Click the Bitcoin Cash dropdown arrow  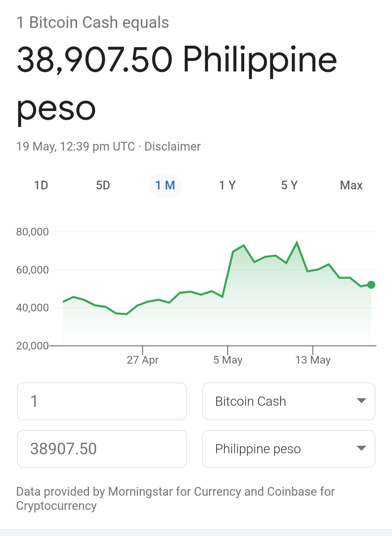(x=361, y=401)
